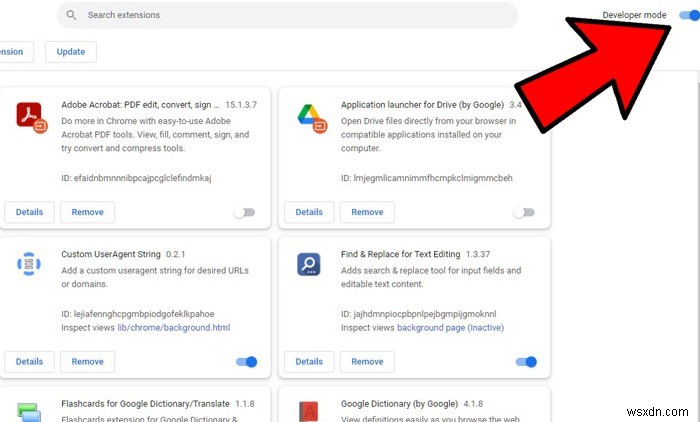Click Google Dictionary version 4.1.8
Screen dimensions: 700x422
pyautogui.click(x=473, y=404)
